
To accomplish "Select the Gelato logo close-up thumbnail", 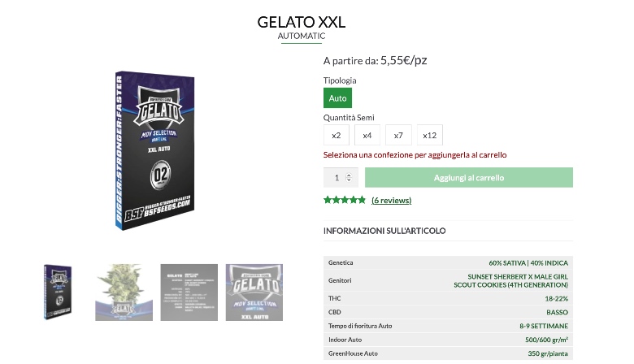I will pyautogui.click(x=254, y=292).
